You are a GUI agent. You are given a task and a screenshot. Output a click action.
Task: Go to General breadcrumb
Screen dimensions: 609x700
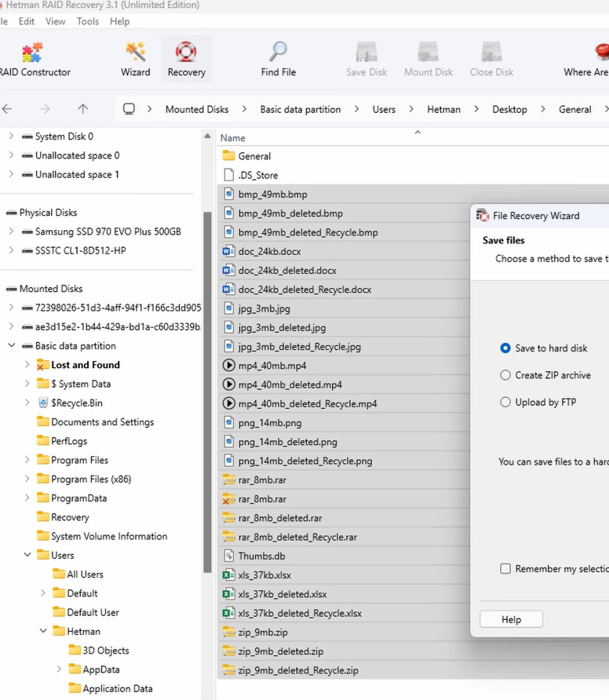click(x=574, y=109)
